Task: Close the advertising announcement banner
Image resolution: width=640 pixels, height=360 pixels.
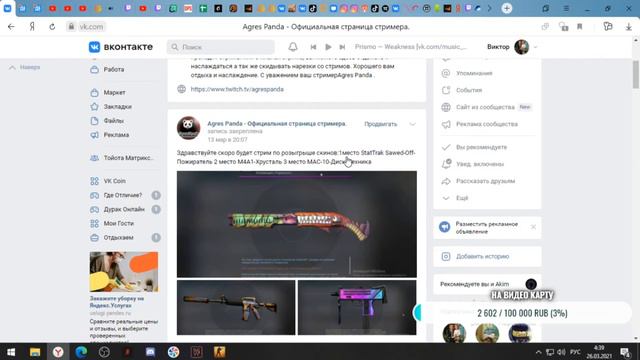Action: pyautogui.click(x=533, y=227)
